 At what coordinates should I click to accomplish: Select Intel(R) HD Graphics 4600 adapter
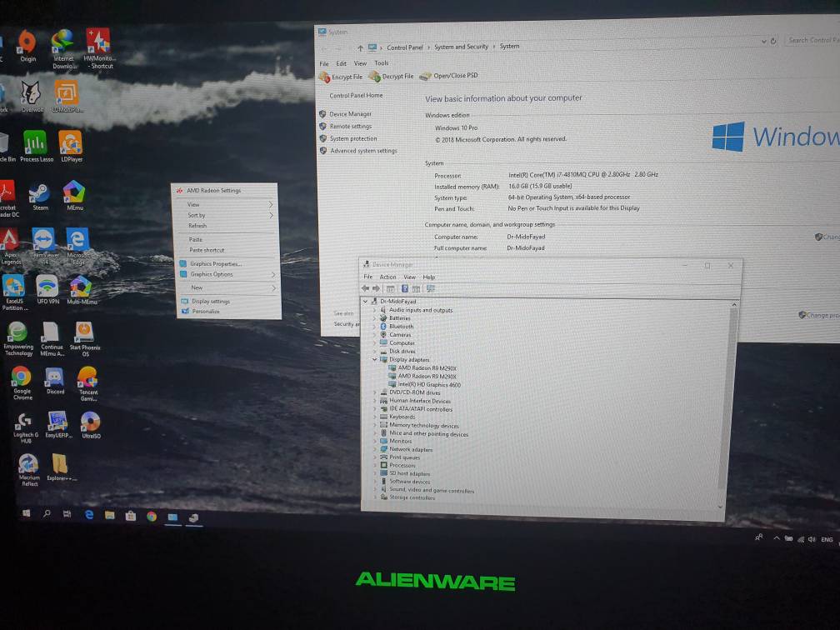pos(429,385)
